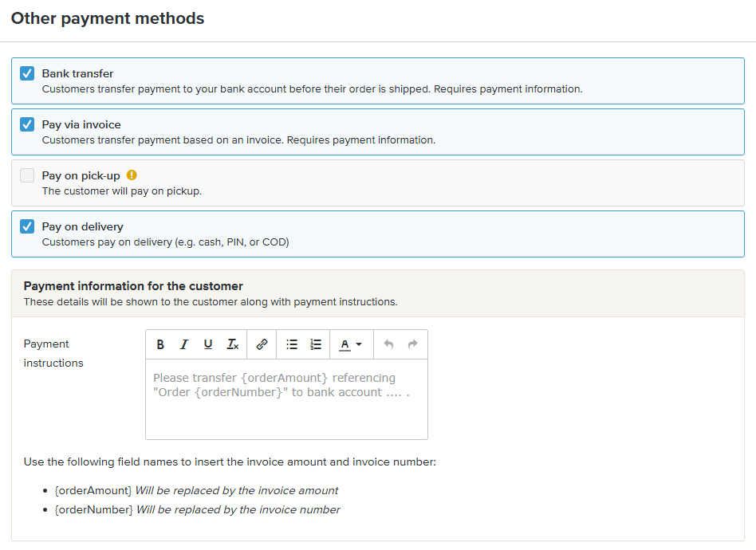Click the Pay on delivery label
Image resolution: width=756 pixels, height=550 pixels.
[x=82, y=226]
